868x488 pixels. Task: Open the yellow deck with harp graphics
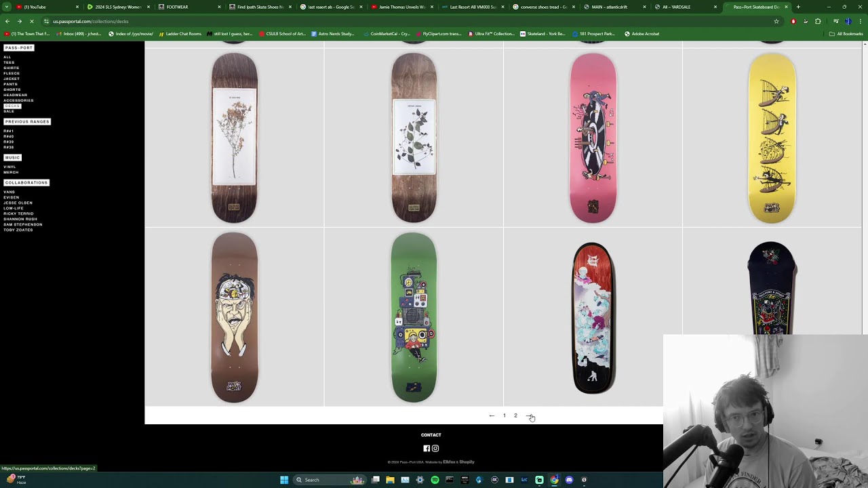coord(772,138)
